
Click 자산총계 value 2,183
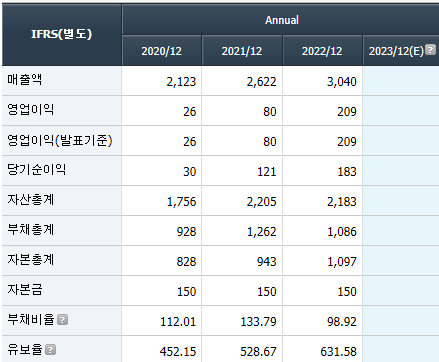pyautogui.click(x=342, y=202)
